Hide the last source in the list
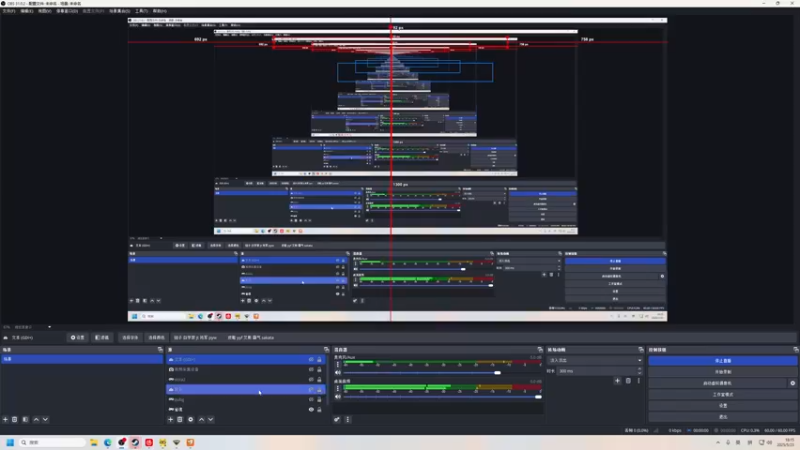The image size is (800, 450). pos(311,409)
